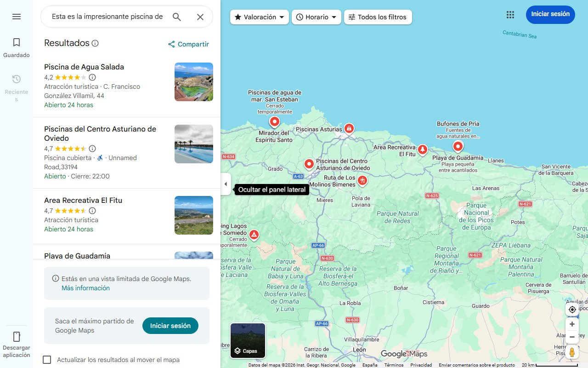Screen dimensions: 588x368
Task: Zoom in using the plus control
Action: (x=572, y=324)
